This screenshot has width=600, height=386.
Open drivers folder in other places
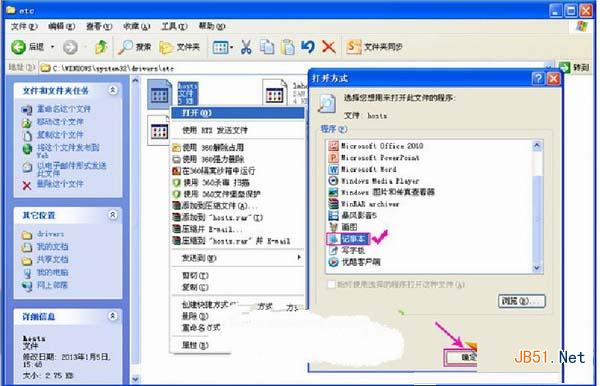[50, 234]
